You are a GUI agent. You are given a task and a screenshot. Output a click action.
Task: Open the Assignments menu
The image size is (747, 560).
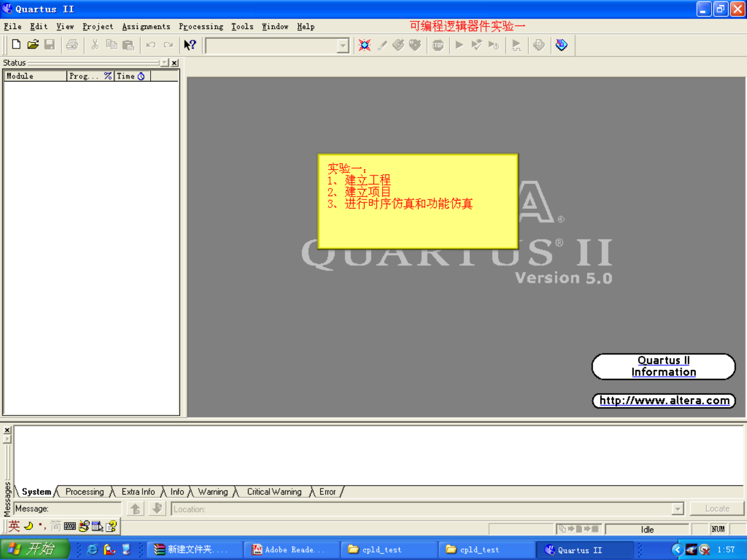(x=146, y=26)
